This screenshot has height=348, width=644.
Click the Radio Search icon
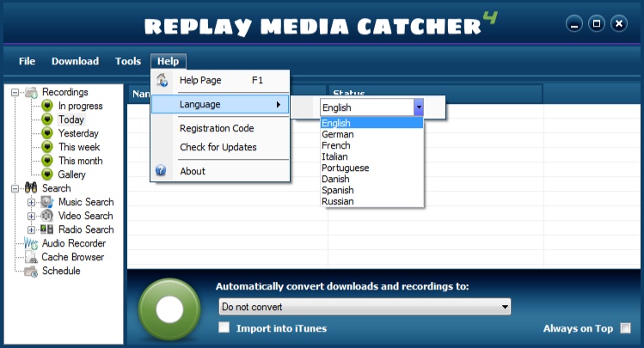coord(46,229)
